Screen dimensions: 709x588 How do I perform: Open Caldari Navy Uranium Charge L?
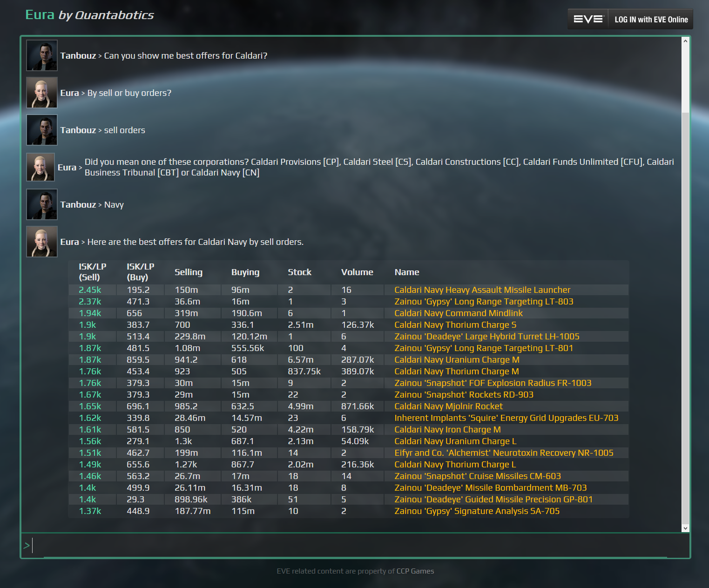click(455, 441)
